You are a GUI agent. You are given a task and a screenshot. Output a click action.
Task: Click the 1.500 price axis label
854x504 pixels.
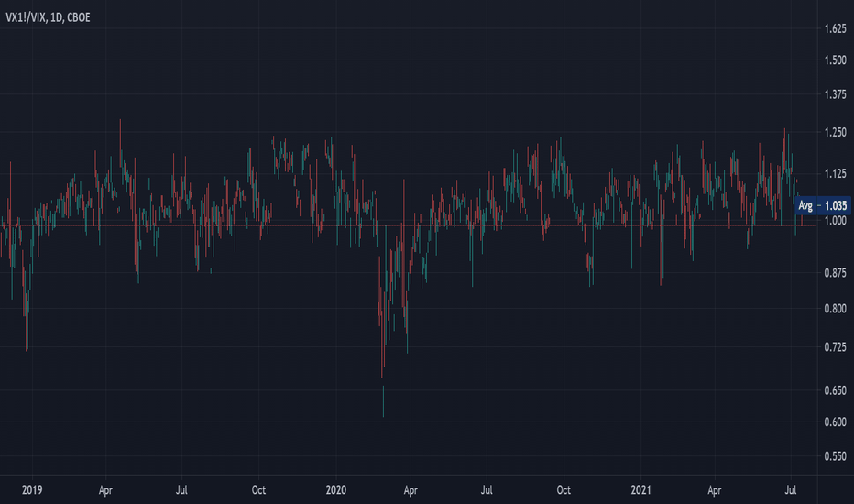(836, 60)
